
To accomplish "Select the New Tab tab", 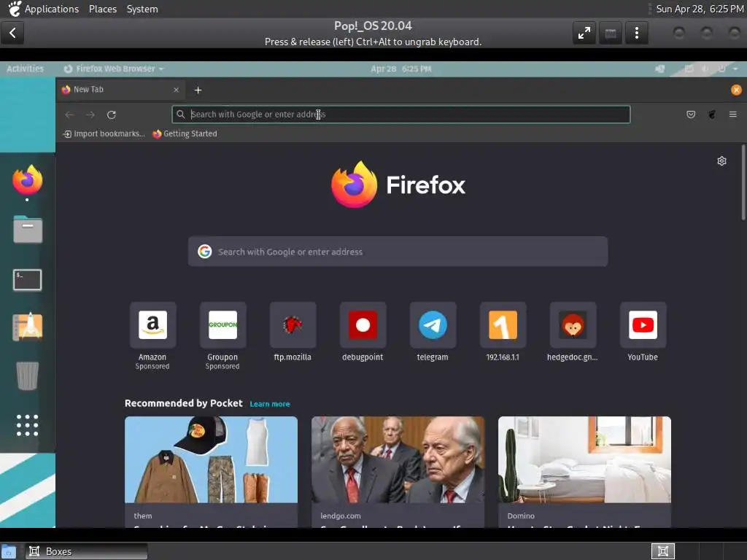I will coord(121,90).
